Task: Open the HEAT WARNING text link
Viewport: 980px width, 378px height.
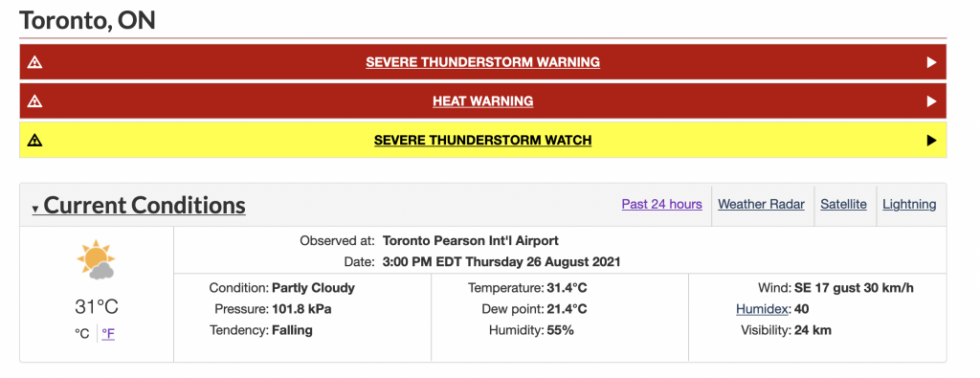Action: pos(483,101)
